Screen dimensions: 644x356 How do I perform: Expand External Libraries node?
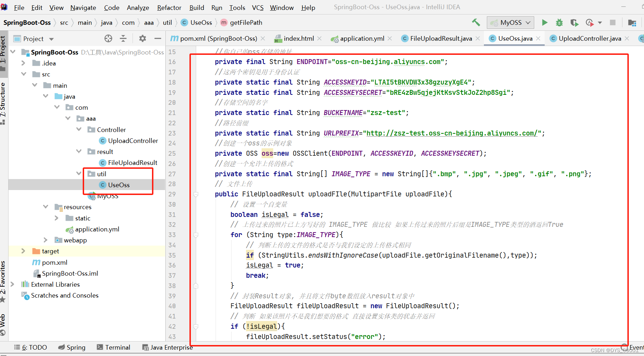coord(12,284)
